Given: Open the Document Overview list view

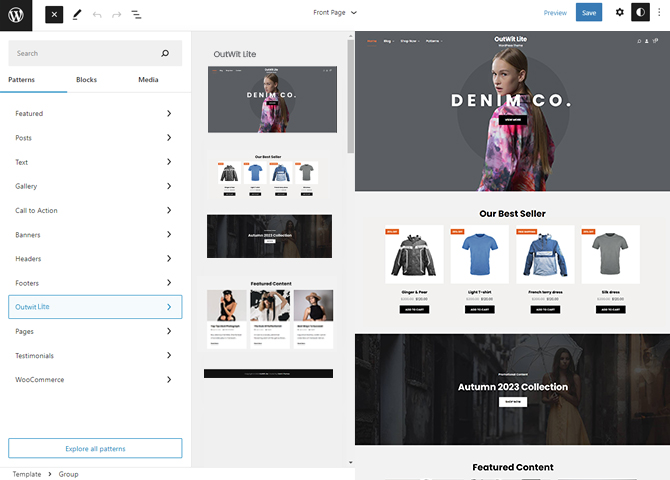Looking at the screenshot, I should (136, 14).
